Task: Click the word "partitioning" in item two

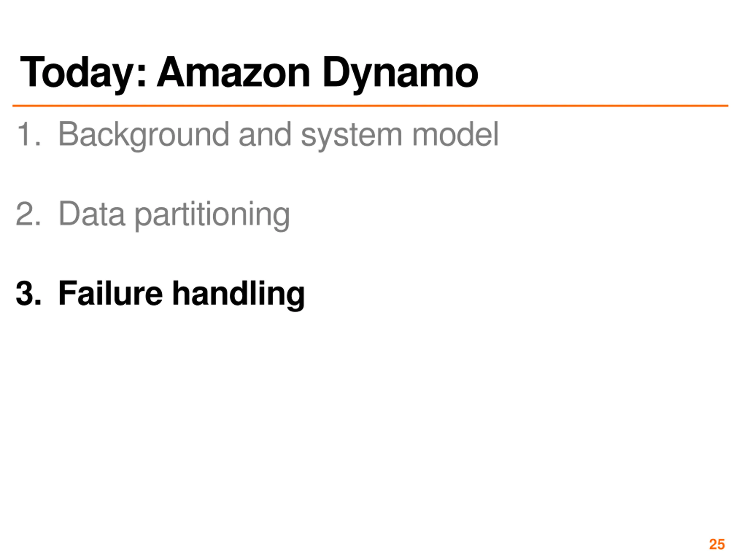Action: pos(212,214)
